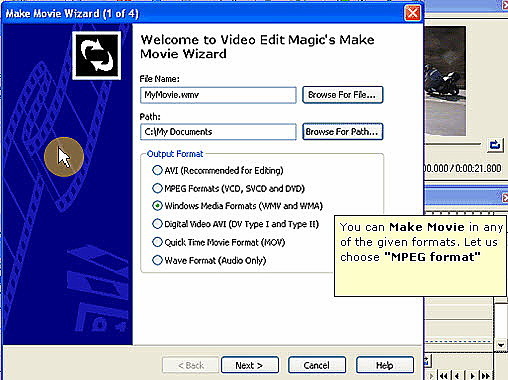
Task: Click the rewind double-arrow playback button
Action: 443,376
